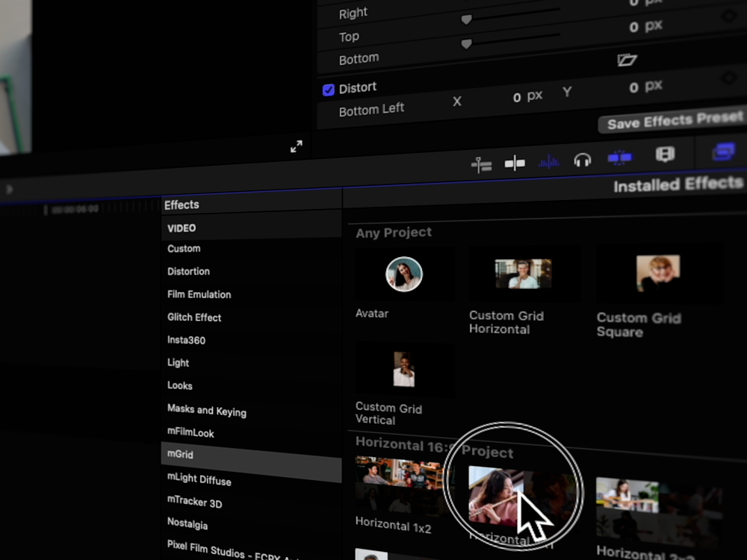
Task: Select the Film Emulation effects category
Action: (x=199, y=294)
